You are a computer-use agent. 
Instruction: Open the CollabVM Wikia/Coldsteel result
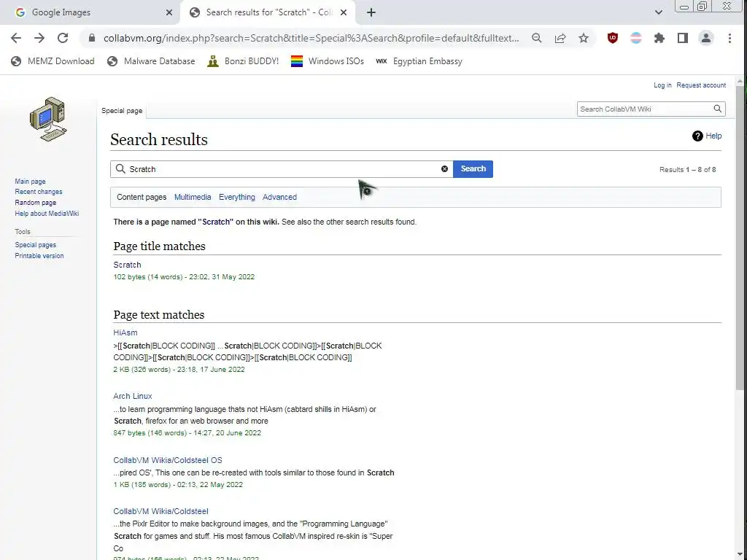click(160, 511)
